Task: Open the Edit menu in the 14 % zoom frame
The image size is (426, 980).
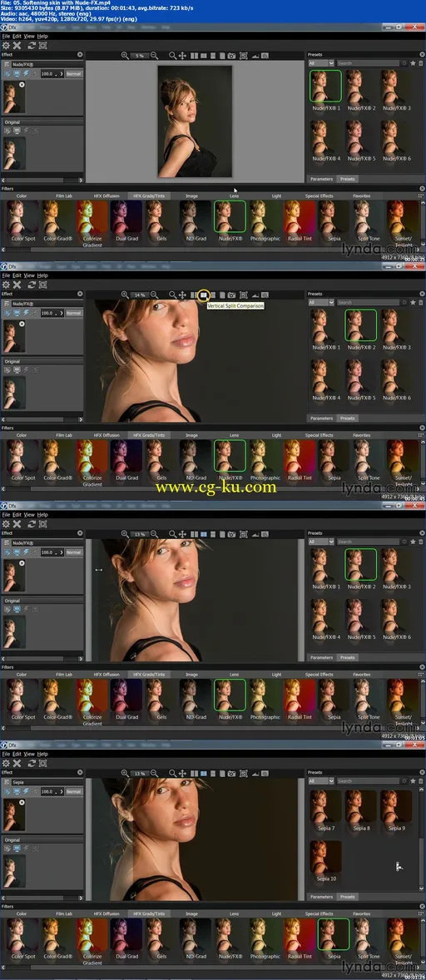Action: pos(17,275)
